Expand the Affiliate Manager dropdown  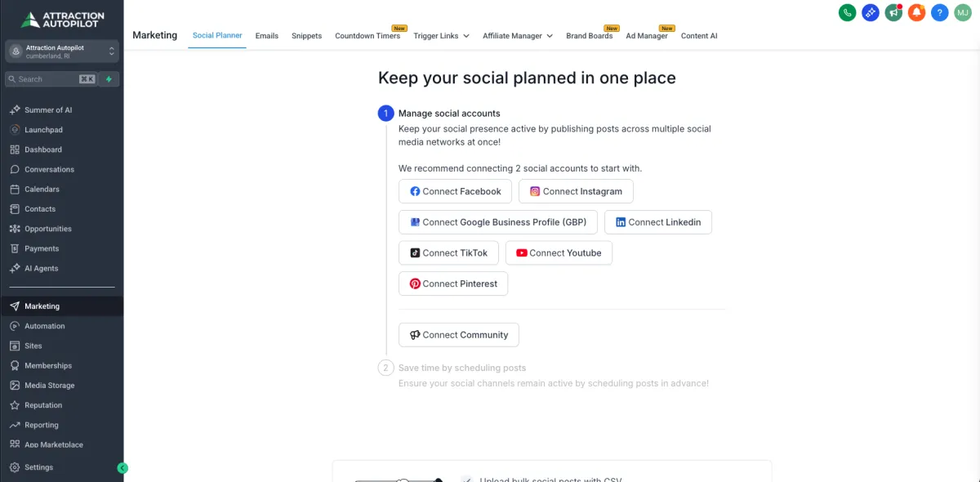coord(518,36)
